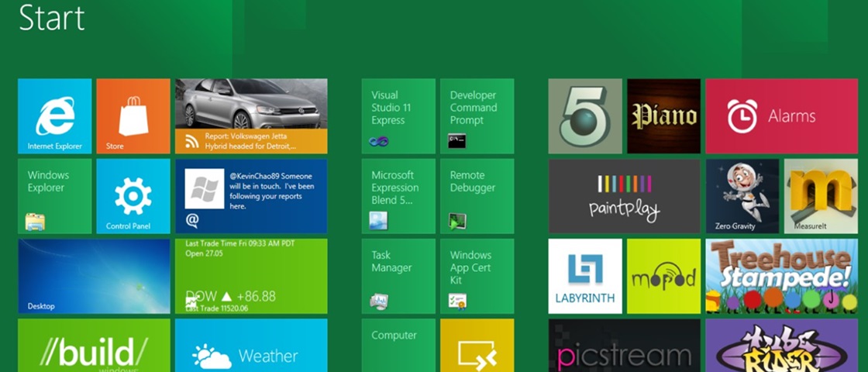The width and height of the screenshot is (868, 372).
Task: Open the Remote Debugger tile
Action: tap(477, 197)
